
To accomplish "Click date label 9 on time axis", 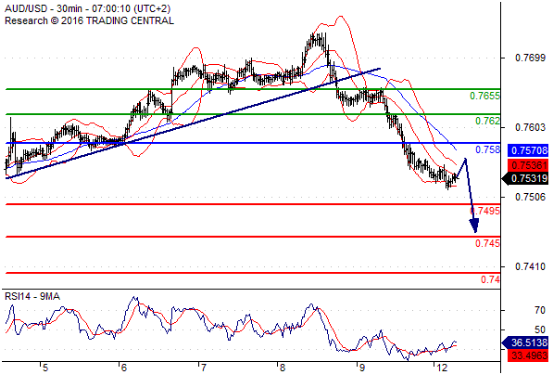I will 361,368.
